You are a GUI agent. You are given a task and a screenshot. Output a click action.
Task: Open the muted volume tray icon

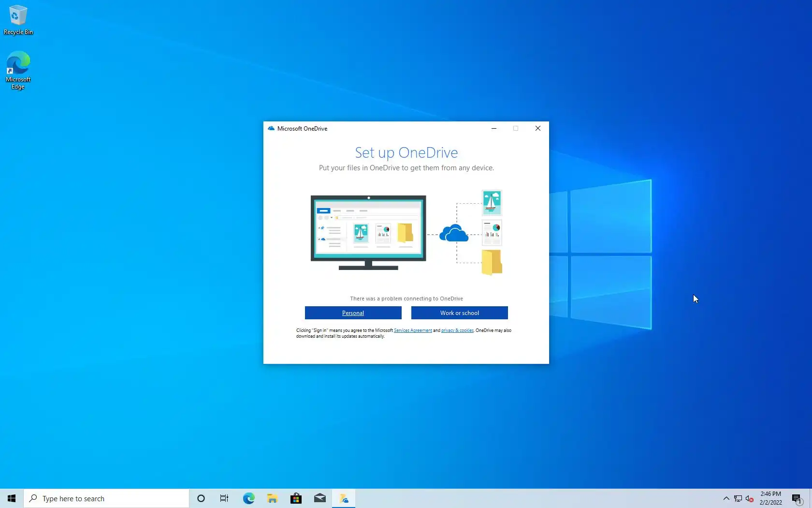click(x=750, y=498)
